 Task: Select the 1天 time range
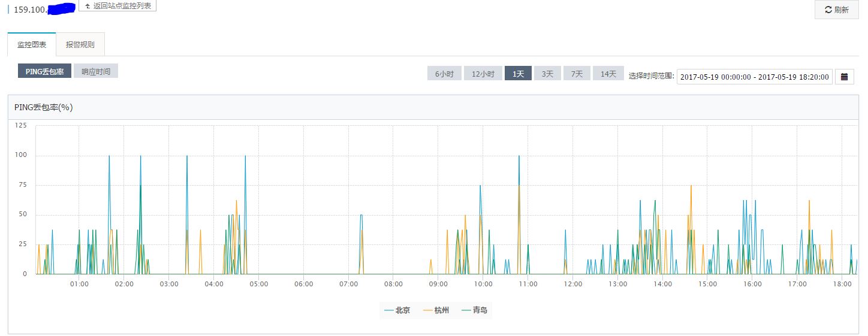pyautogui.click(x=518, y=74)
